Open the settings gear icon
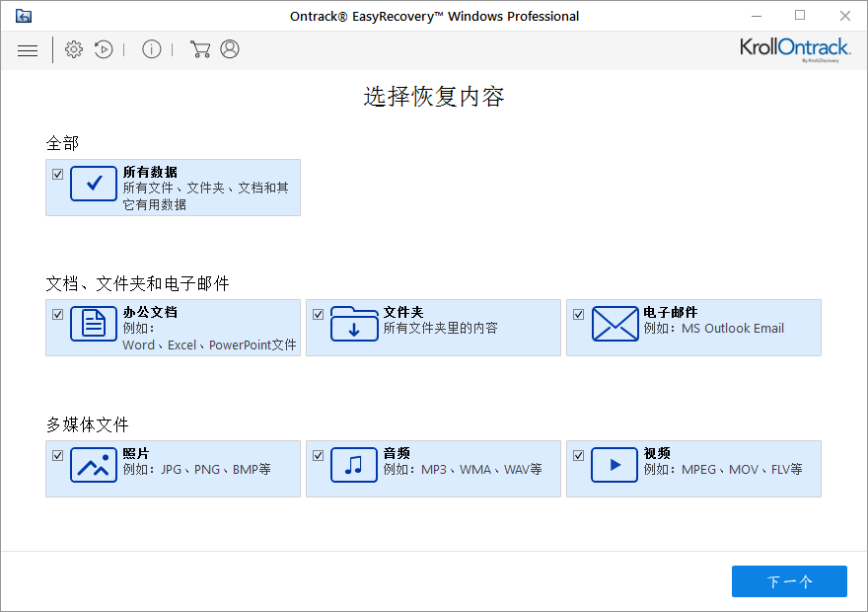This screenshot has width=868, height=612. click(73, 49)
